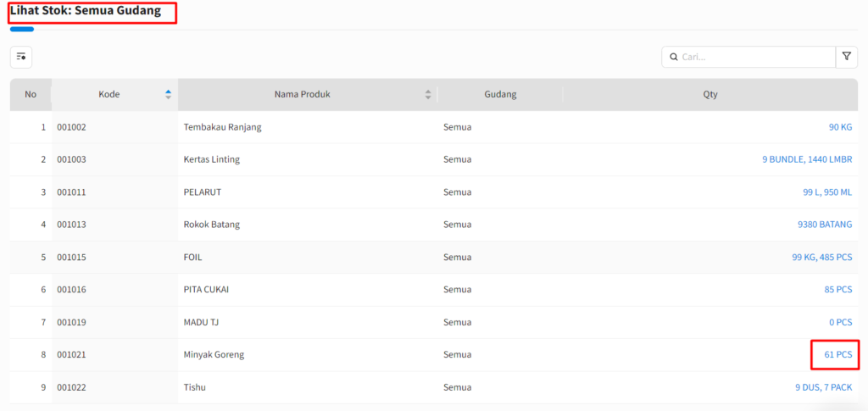Click Semua in the PITA CUKAI row

pyautogui.click(x=457, y=290)
